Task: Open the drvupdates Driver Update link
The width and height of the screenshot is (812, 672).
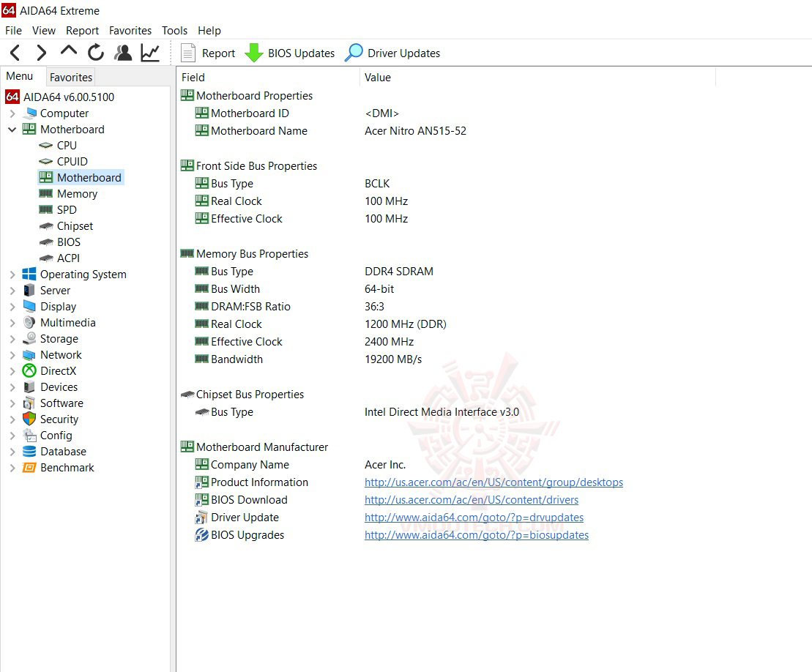Action: coord(474,518)
